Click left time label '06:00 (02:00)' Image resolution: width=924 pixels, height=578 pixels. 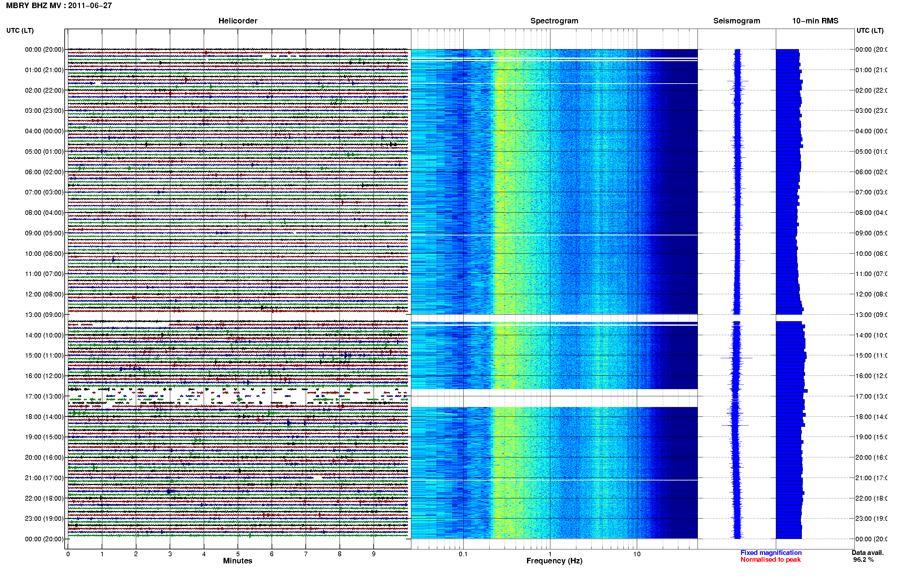44,172
